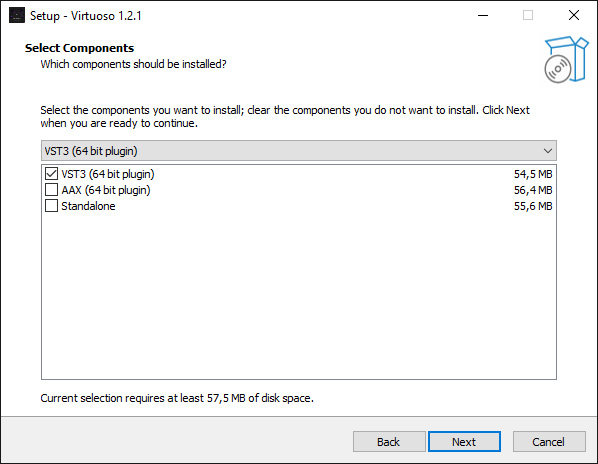Viewport: 598px width, 464px height.
Task: Open the installation type dropdown arrow
Action: [548, 151]
